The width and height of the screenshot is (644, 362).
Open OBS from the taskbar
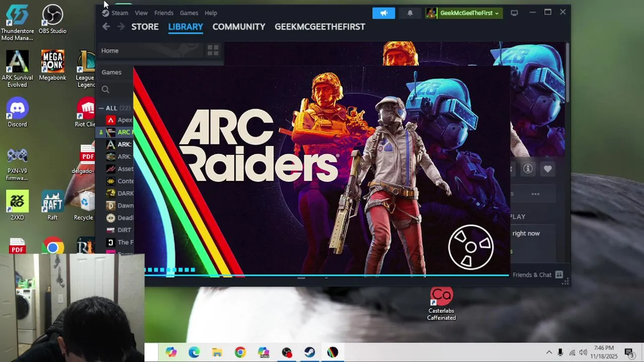click(286, 352)
